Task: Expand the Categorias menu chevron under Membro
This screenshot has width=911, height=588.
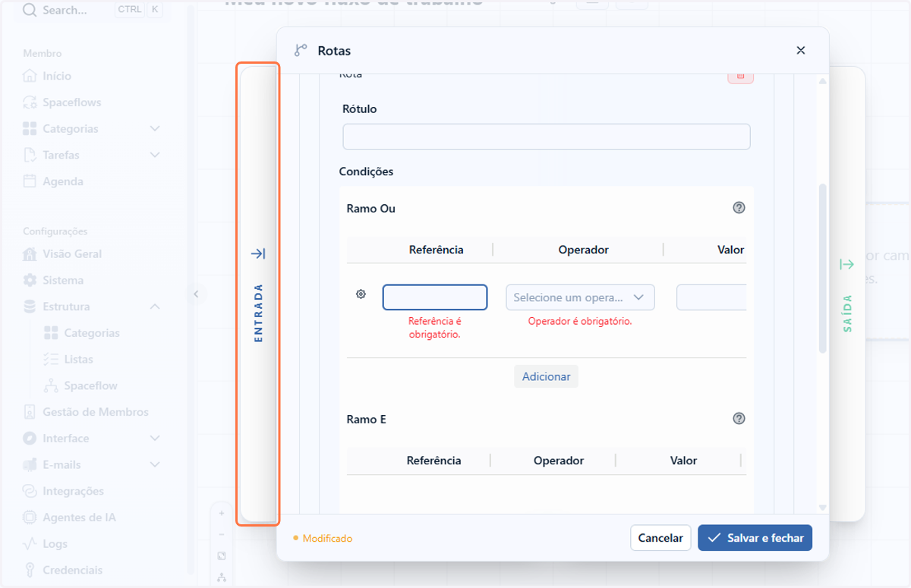Action: click(x=155, y=129)
